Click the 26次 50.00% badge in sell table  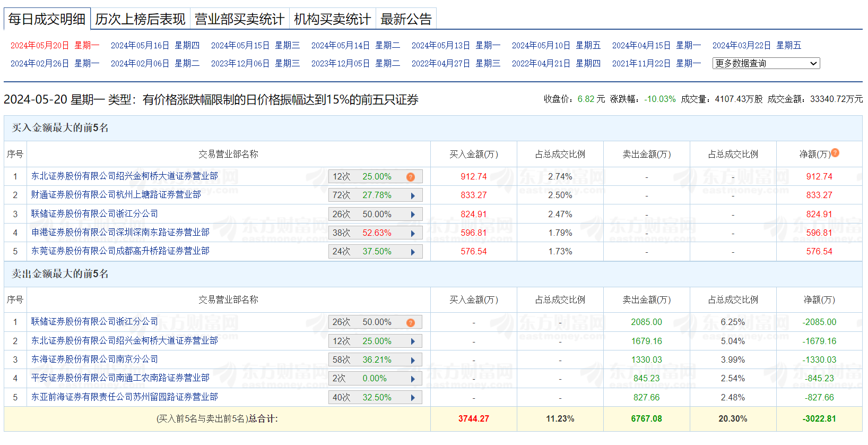pyautogui.click(x=376, y=322)
